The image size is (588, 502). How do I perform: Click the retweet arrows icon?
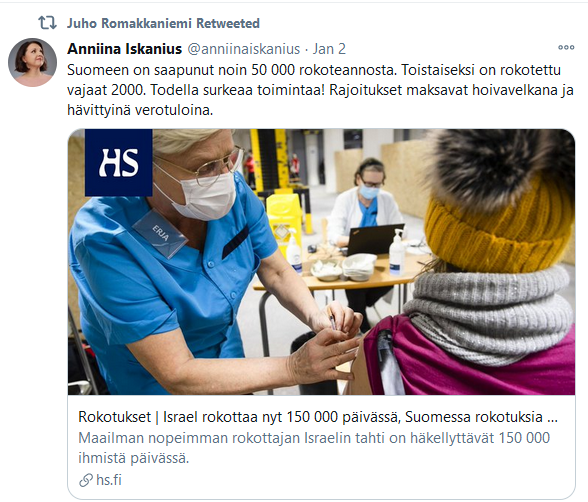(47, 23)
